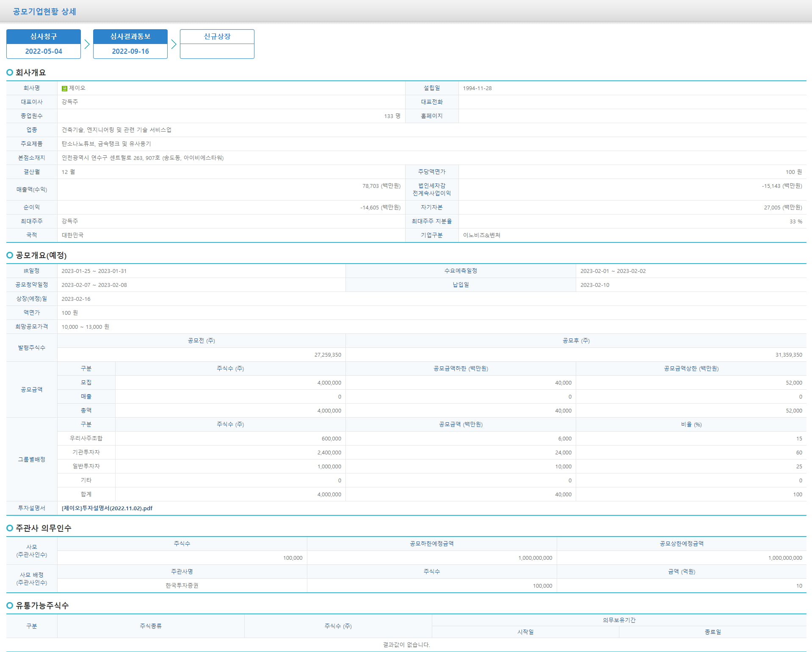This screenshot has height=652, width=812.
Task: Open the [제이오]투자설명서(2022.11.02).pdf link
Action: coord(107,508)
